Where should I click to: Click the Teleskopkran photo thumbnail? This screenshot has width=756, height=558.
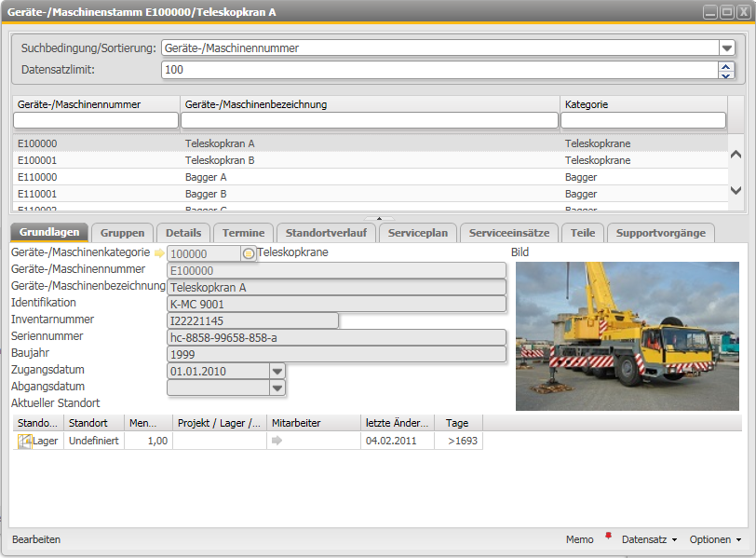627,335
